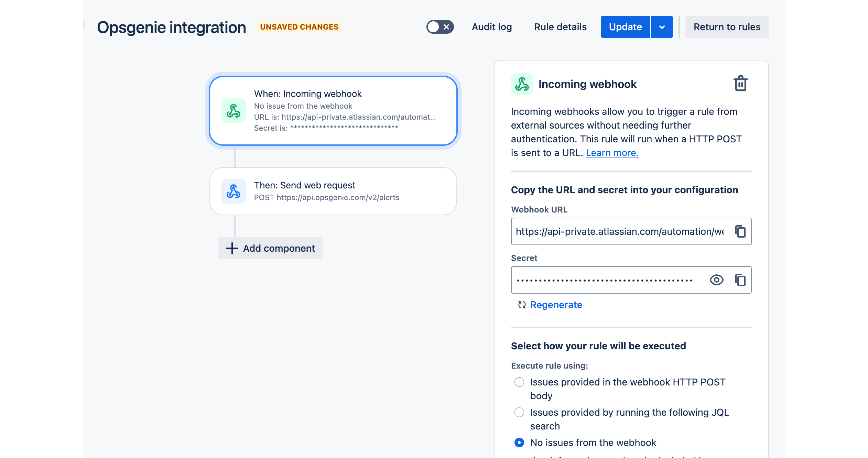Click the regenerate icon for the secret
Screen dimensions: 868x458
(521, 304)
